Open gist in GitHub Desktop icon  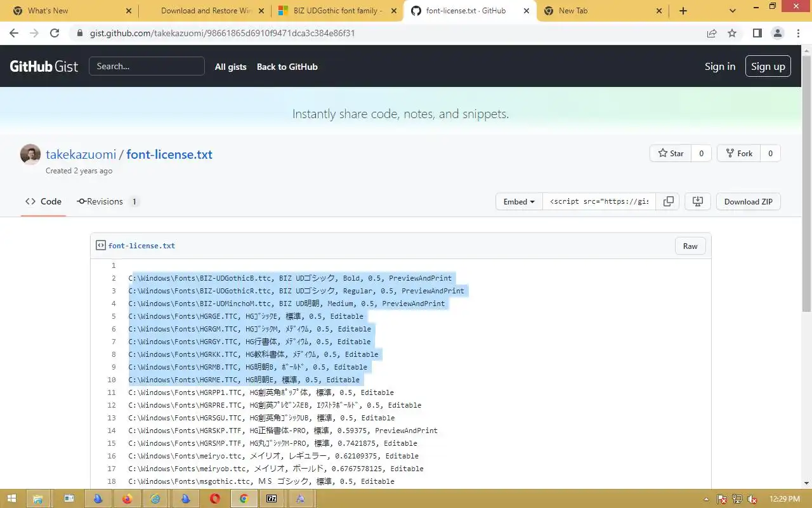(698, 201)
